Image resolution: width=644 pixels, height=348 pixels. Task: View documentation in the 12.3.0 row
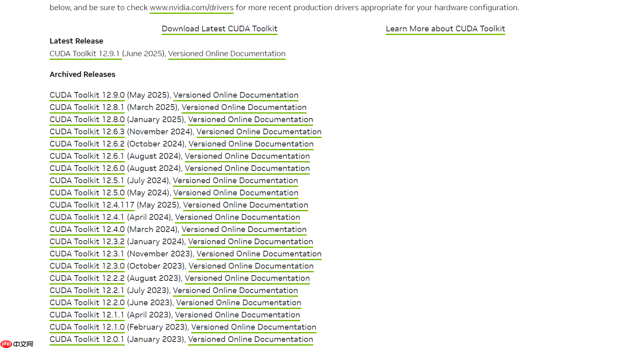251,266
